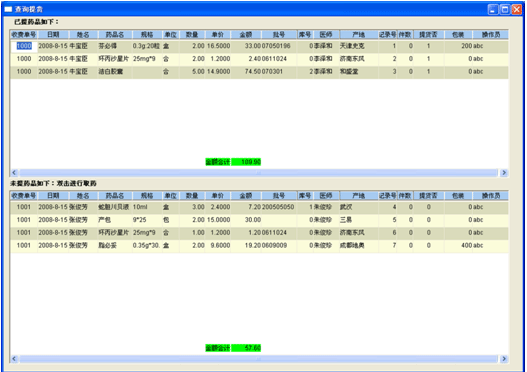Click amount 2.40 in the 已提药品 table
This screenshot has width=527, height=372.
pyautogui.click(x=246, y=59)
